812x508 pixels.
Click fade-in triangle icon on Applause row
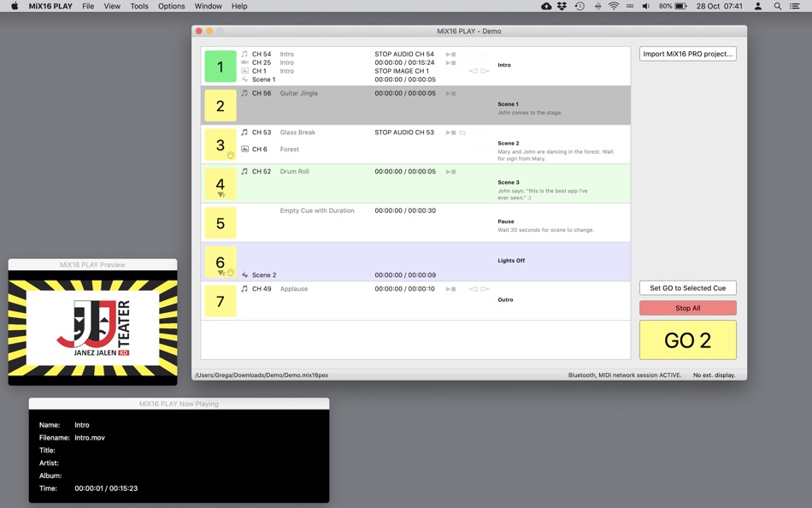coord(473,289)
